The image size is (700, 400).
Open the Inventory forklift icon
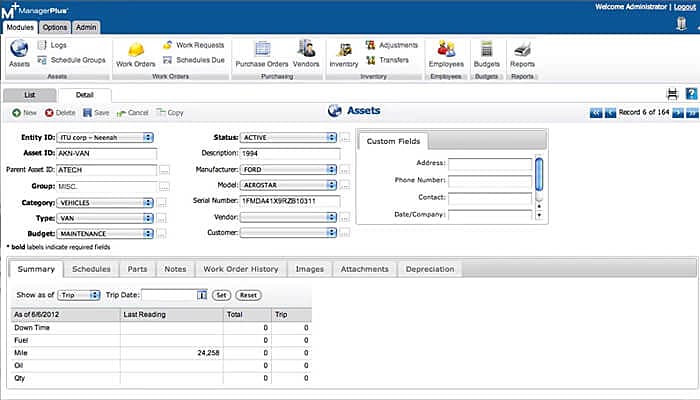[344, 50]
